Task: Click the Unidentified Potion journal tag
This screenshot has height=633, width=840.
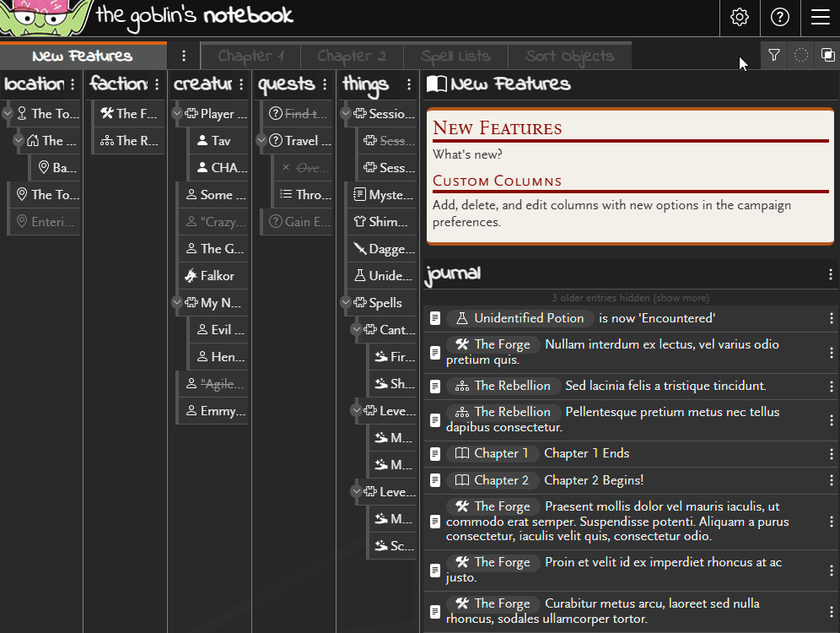Action: click(x=520, y=318)
